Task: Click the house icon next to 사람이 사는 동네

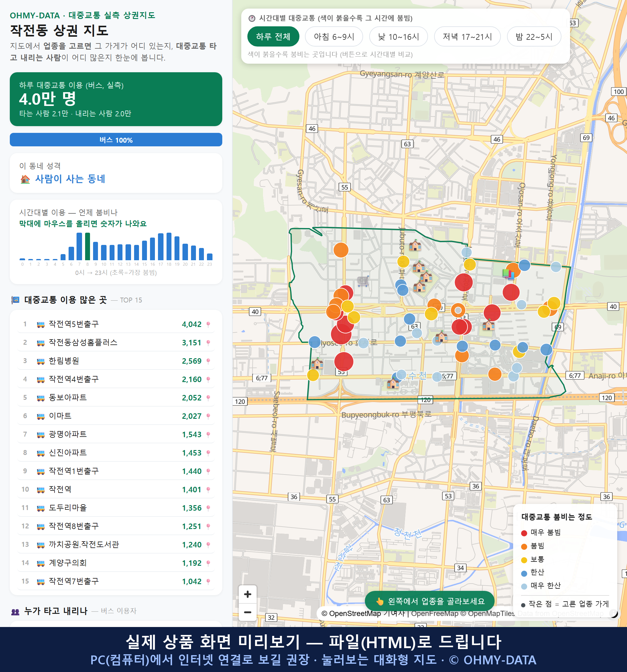Action: 25,179
